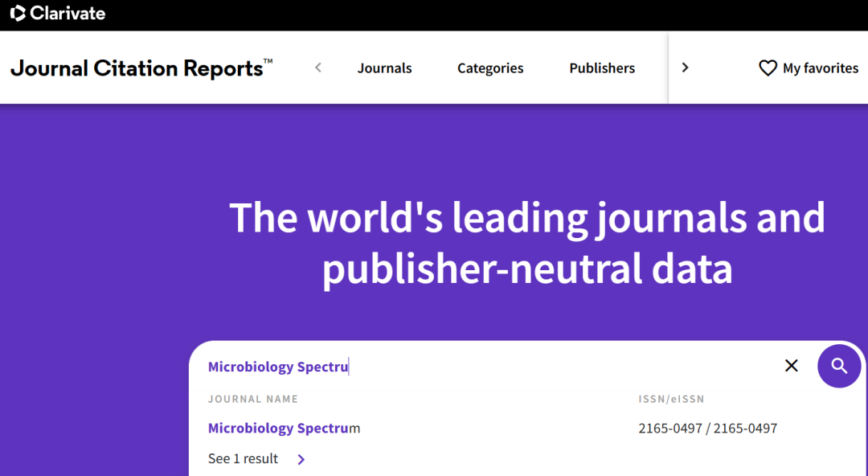Go to previous navigation items arrow
This screenshot has width=868, height=476.
pos(318,68)
